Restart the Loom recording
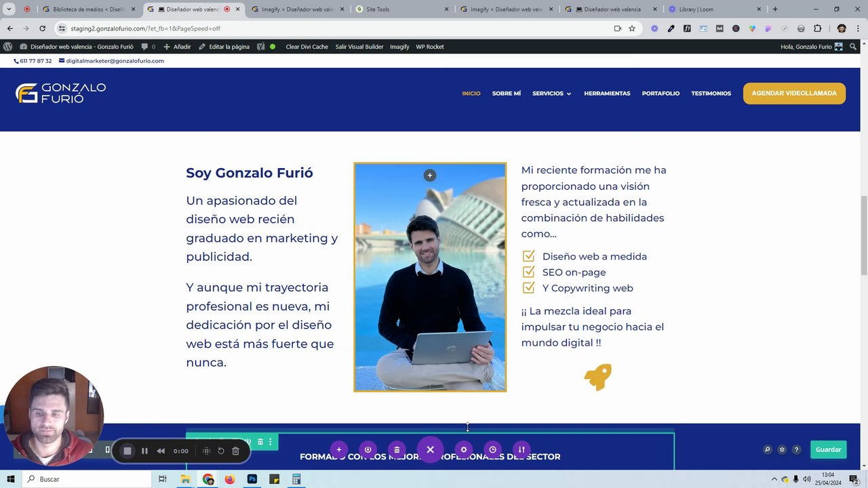Screen dimensions: 868x488 tap(221, 451)
